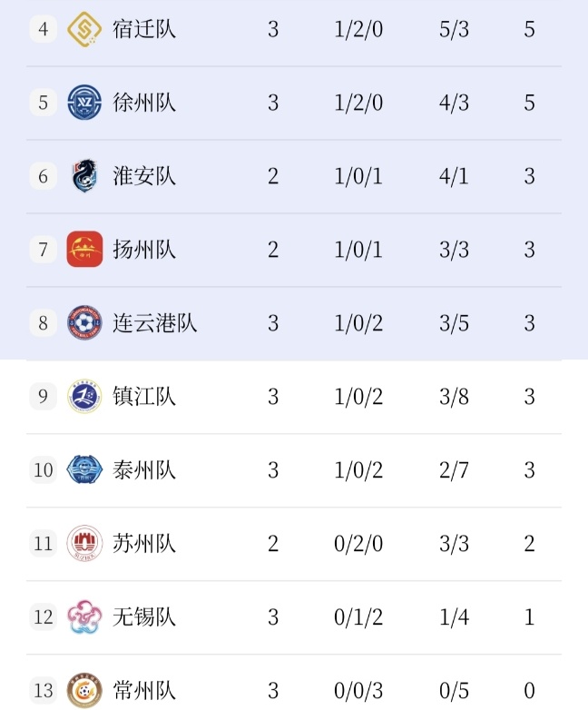
Task: Tap the red 扬州队 logo
Action: tap(84, 250)
